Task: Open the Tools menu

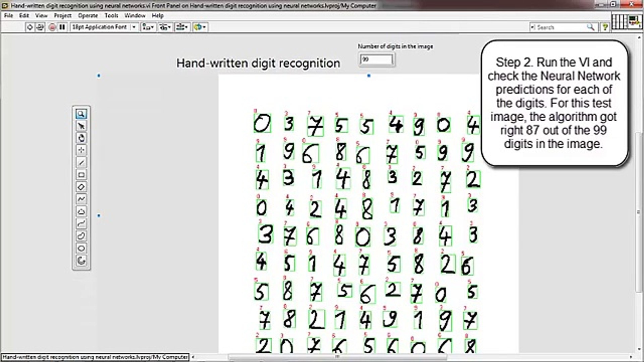Action: click(x=111, y=15)
